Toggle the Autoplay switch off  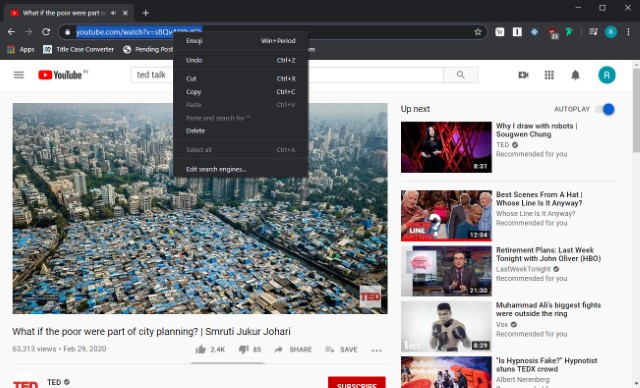coord(605,109)
